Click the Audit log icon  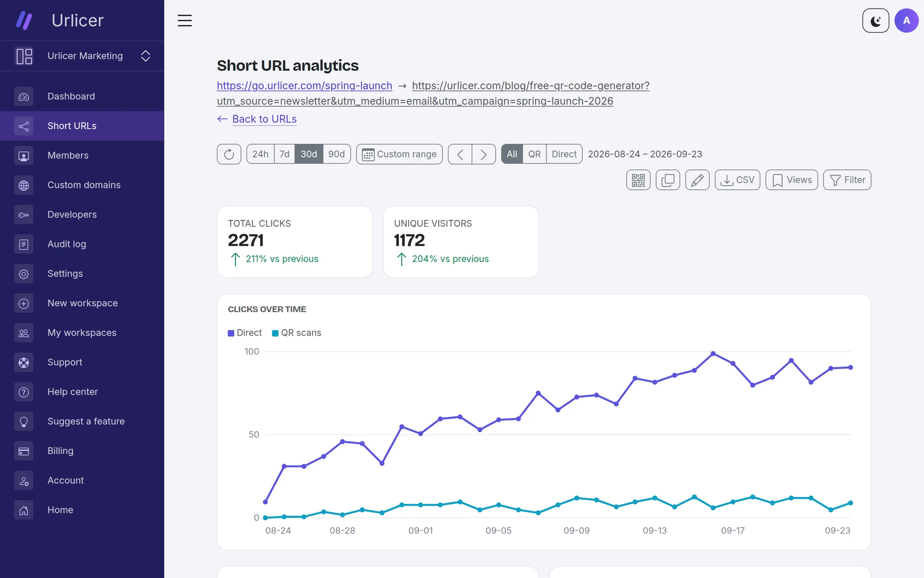coord(24,244)
